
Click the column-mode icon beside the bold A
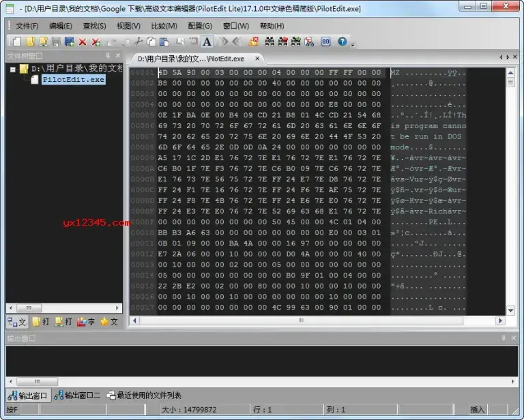[x=194, y=42]
